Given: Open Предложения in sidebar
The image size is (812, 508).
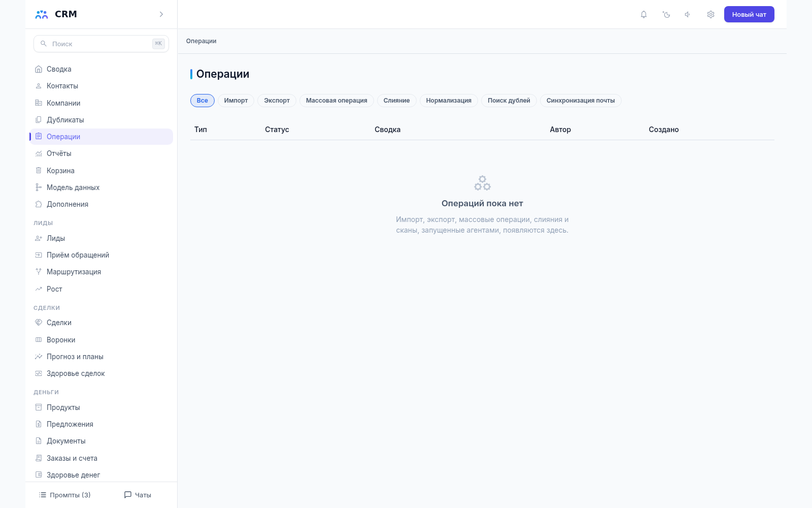Looking at the screenshot, I should (x=101, y=424).
